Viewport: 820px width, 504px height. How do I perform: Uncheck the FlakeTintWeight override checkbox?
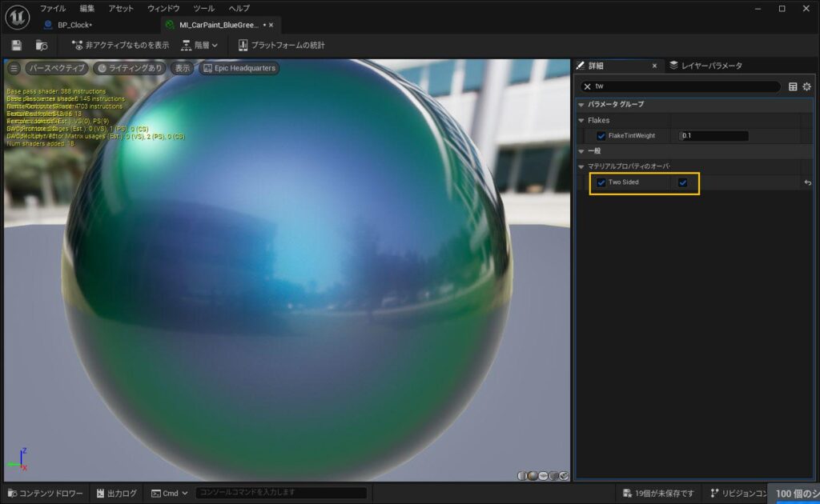601,136
